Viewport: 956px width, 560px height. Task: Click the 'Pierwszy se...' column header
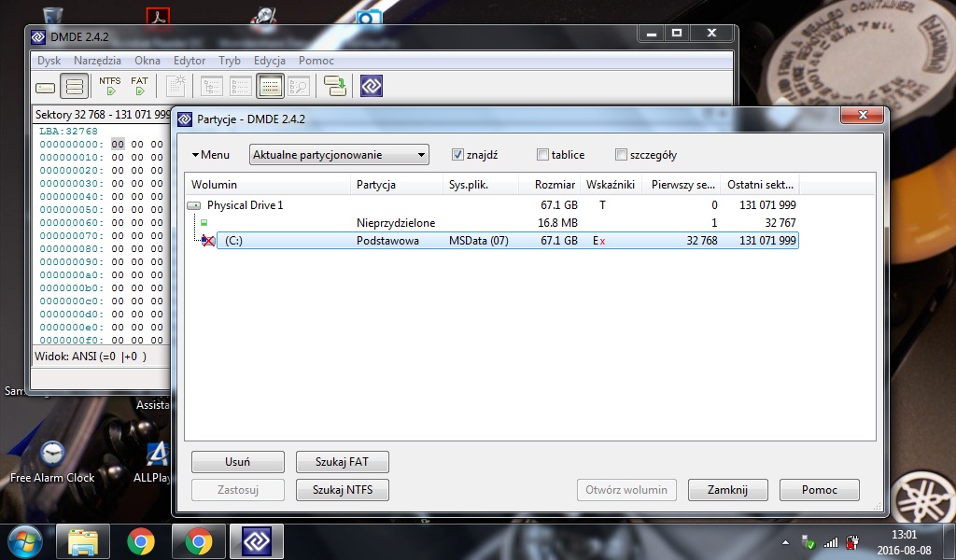tap(681, 185)
